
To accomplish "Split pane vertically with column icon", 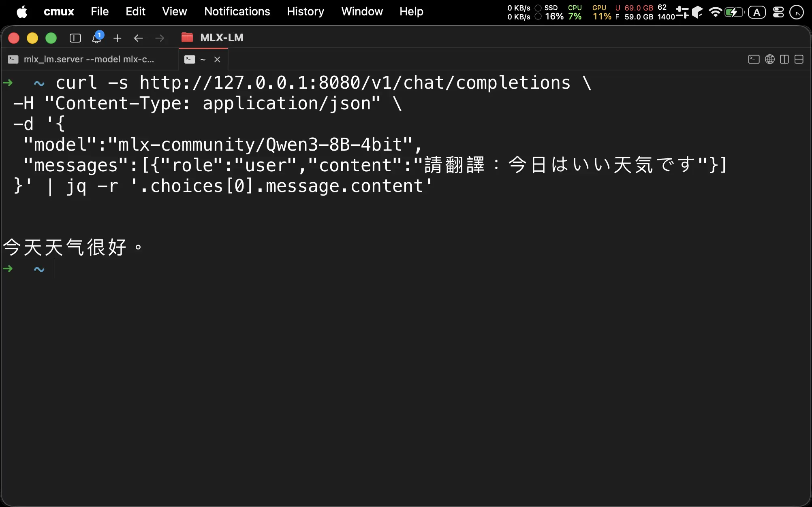I will pos(784,60).
